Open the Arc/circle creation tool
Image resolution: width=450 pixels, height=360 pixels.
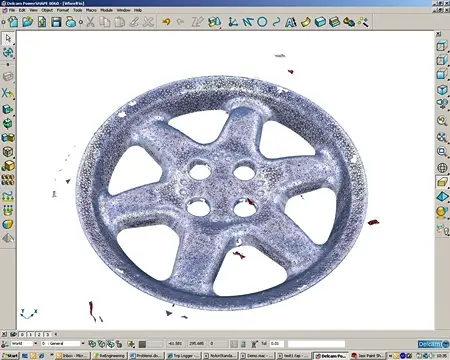(x=262, y=22)
